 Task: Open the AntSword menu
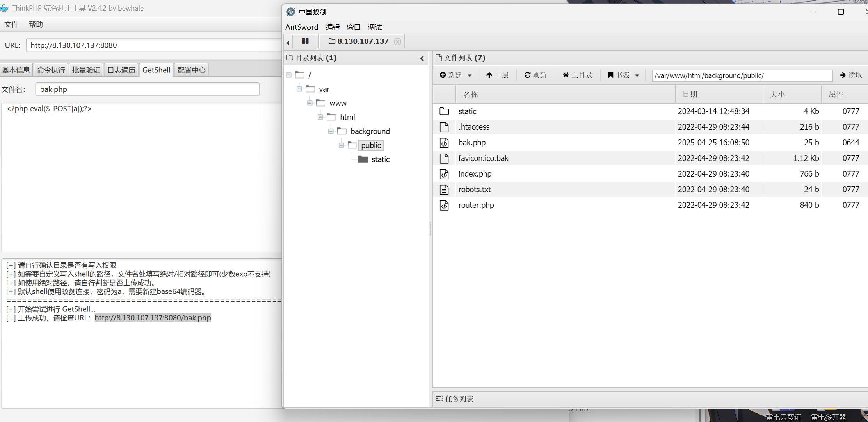pyautogui.click(x=302, y=27)
